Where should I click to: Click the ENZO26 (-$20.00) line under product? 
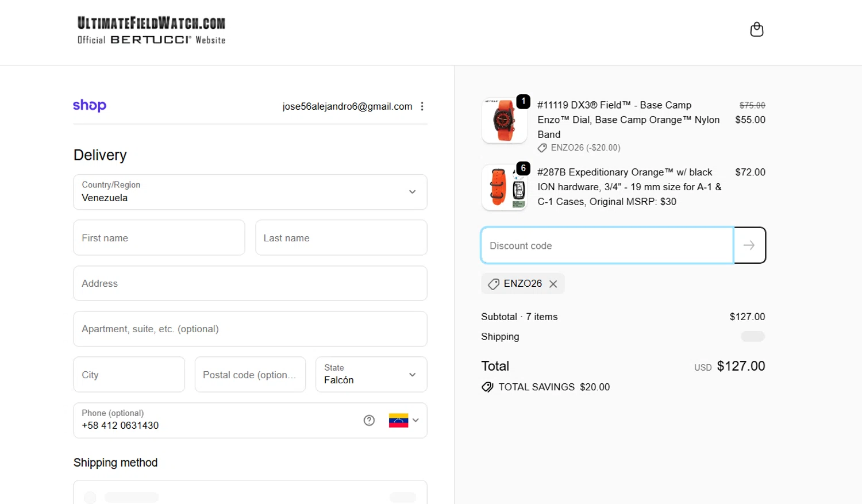tap(579, 148)
